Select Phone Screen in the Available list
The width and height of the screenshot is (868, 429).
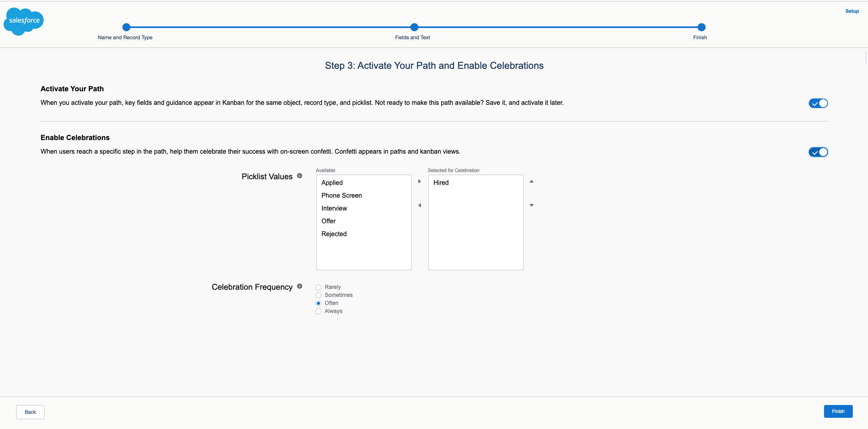(x=342, y=195)
